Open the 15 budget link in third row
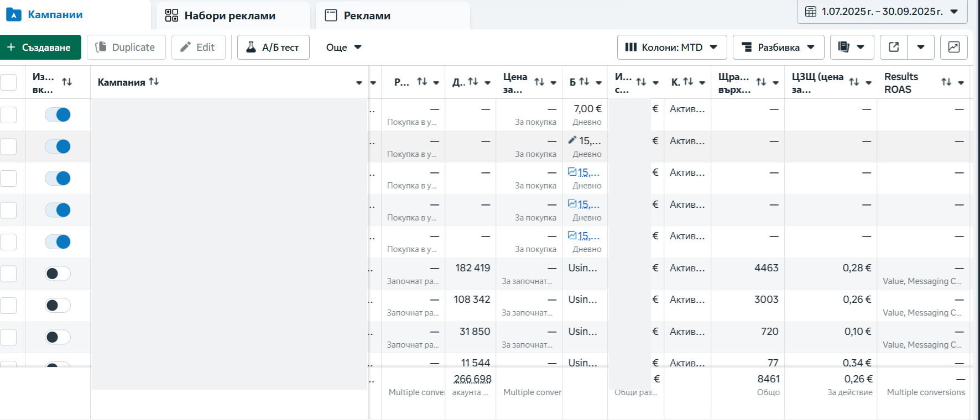This screenshot has width=980, height=420. [588, 172]
